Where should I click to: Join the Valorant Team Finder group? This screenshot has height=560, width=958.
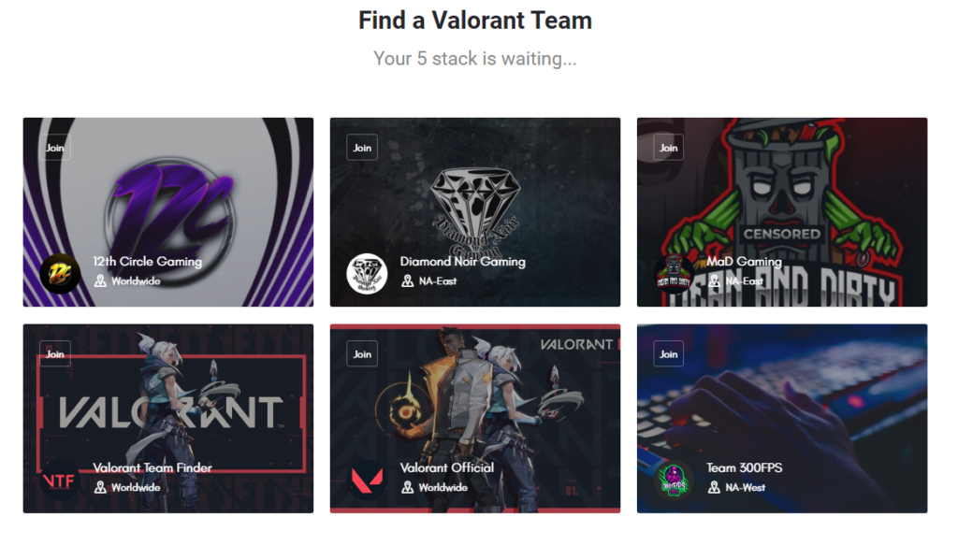pos(55,354)
